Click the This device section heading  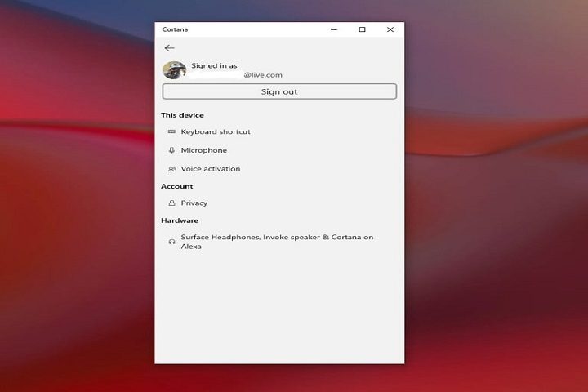[182, 115]
